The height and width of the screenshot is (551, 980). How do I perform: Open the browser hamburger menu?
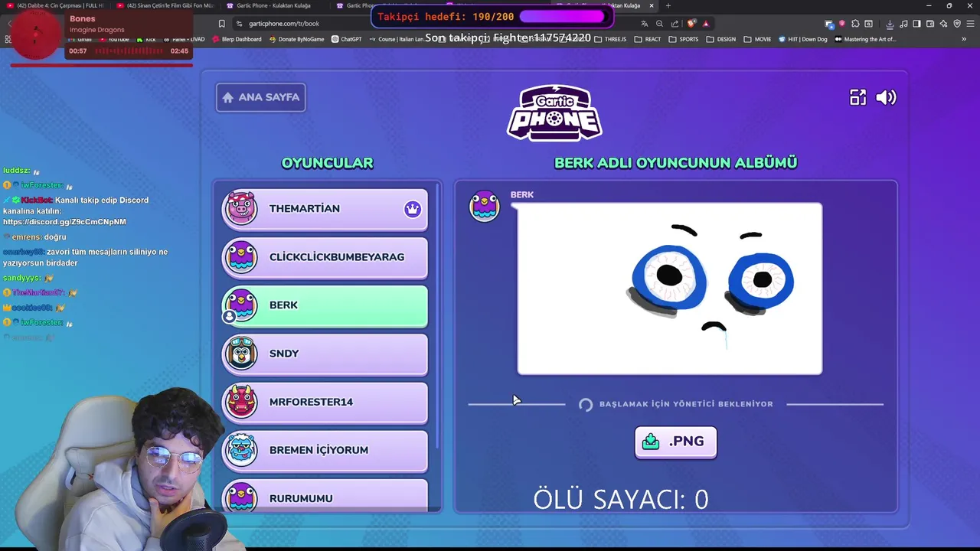[x=970, y=24]
